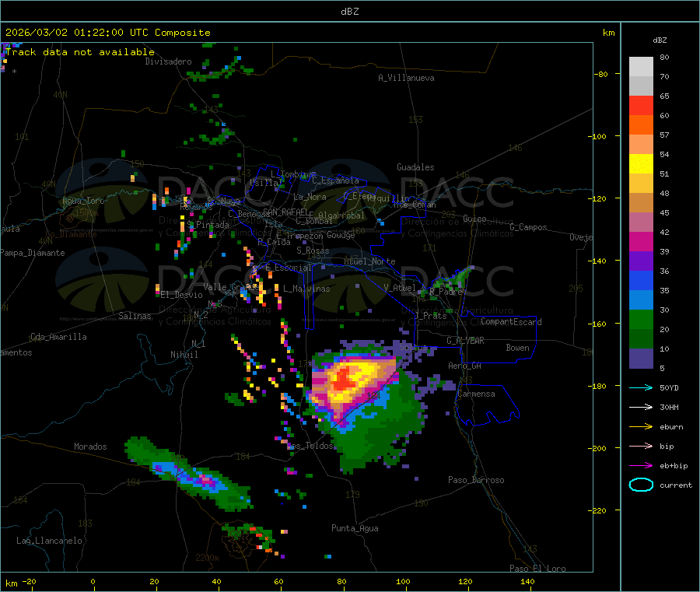Select the dark green swatch between 20 and 10

[641, 339]
